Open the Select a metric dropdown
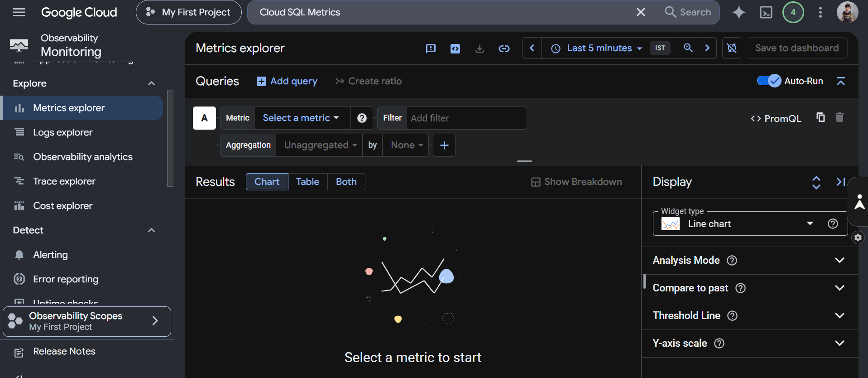Viewport: 868px width, 378px height. (301, 118)
